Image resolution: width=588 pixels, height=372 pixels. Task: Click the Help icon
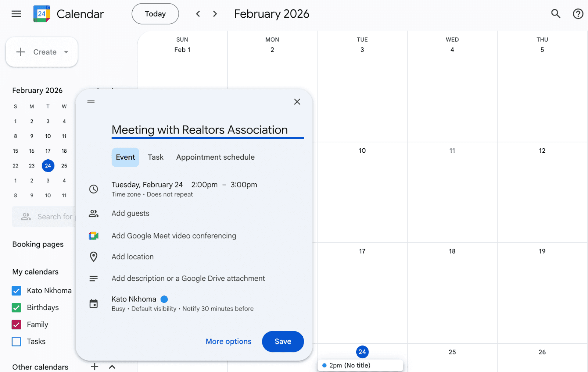pyautogui.click(x=578, y=14)
